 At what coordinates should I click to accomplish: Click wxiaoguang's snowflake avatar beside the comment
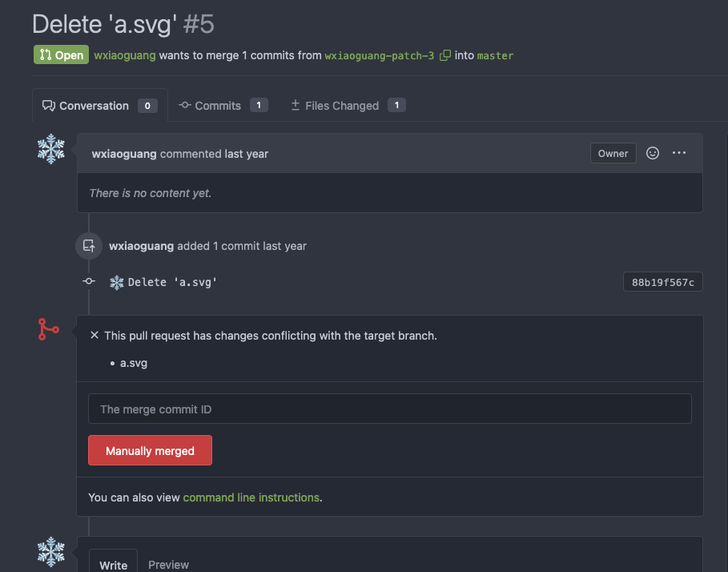pyautogui.click(x=51, y=149)
